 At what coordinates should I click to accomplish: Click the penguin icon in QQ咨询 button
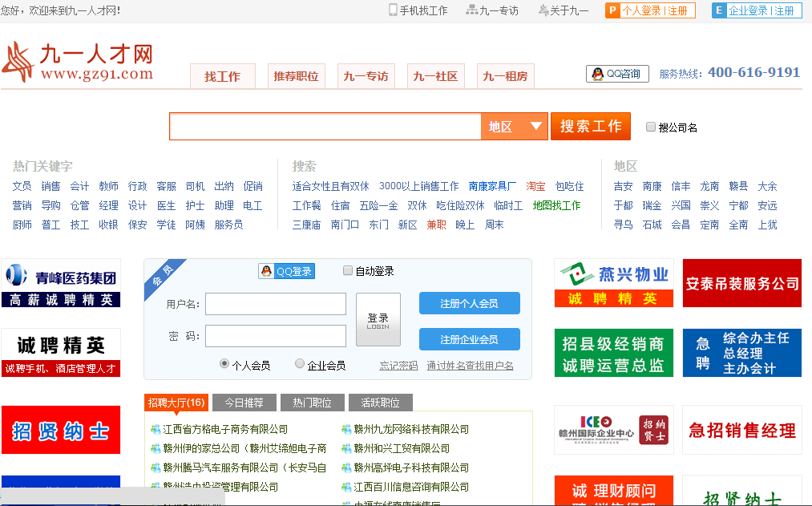coord(598,74)
